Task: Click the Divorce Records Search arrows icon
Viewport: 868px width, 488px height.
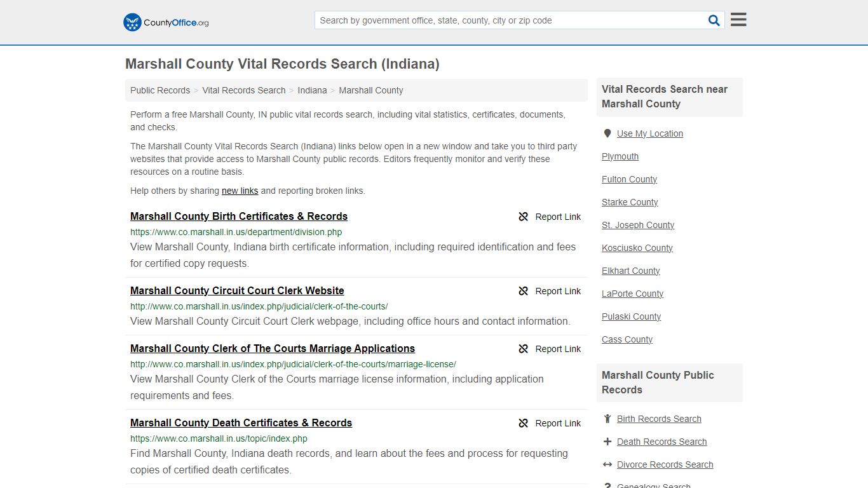Action: [x=607, y=464]
